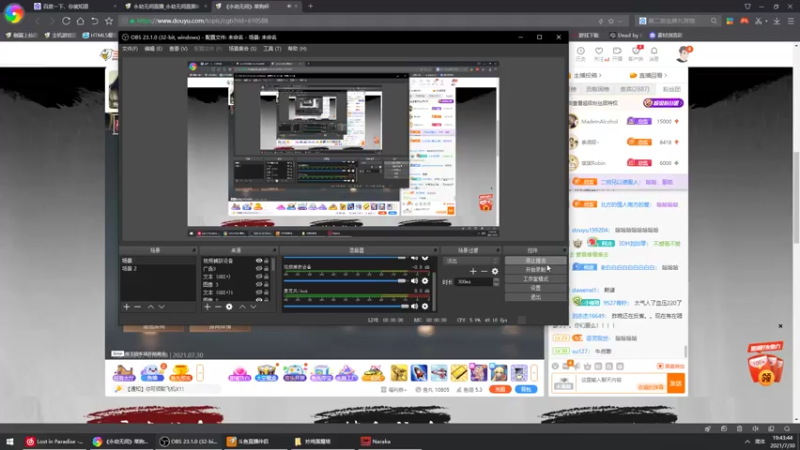Switch to OBS 23.1.0 taskbar item
This screenshot has width=800, height=450.
188,441
